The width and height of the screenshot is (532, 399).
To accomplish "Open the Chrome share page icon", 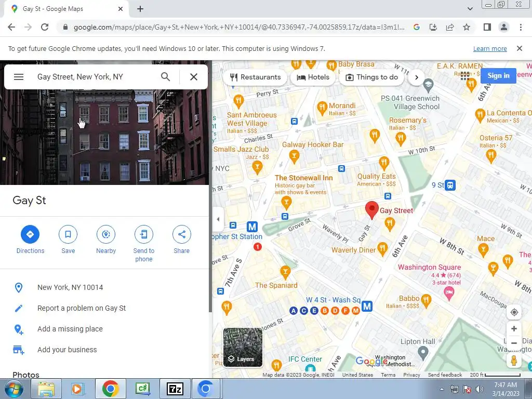I will 450,27.
